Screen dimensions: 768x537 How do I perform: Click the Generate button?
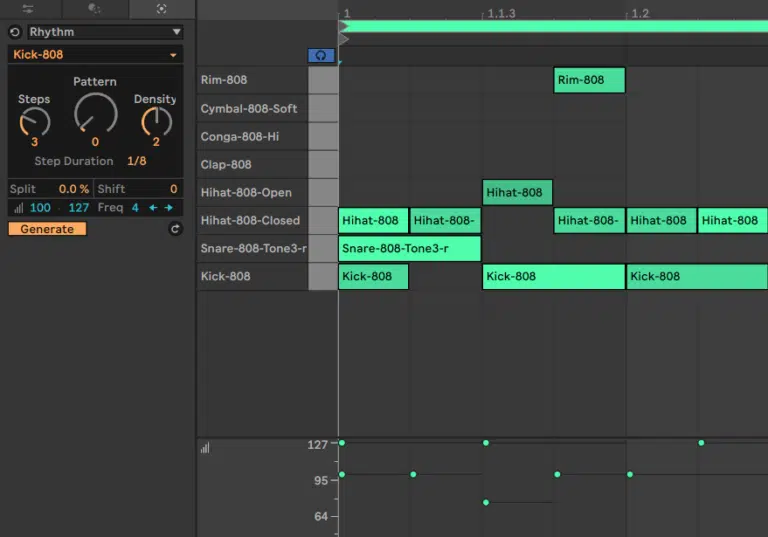[47, 229]
